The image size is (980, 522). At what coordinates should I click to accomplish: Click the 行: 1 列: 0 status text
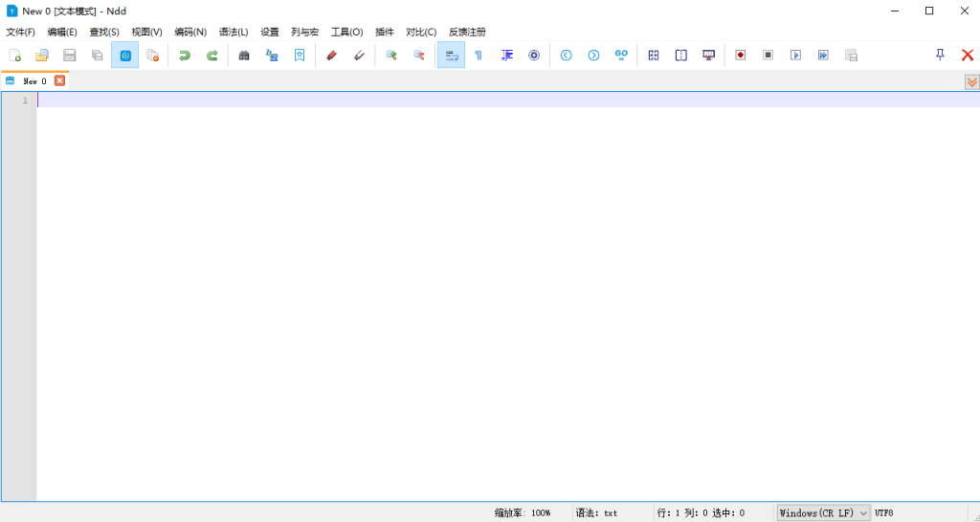(682, 512)
